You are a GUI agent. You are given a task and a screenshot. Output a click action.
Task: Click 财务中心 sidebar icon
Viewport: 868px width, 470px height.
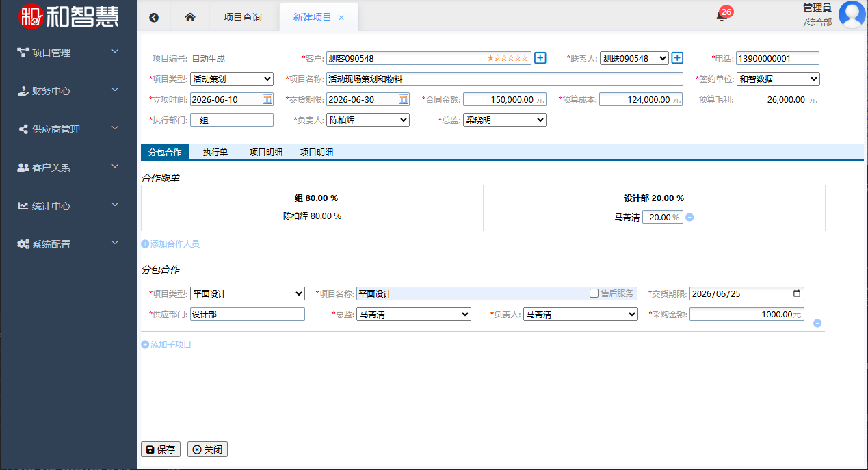tap(23, 90)
